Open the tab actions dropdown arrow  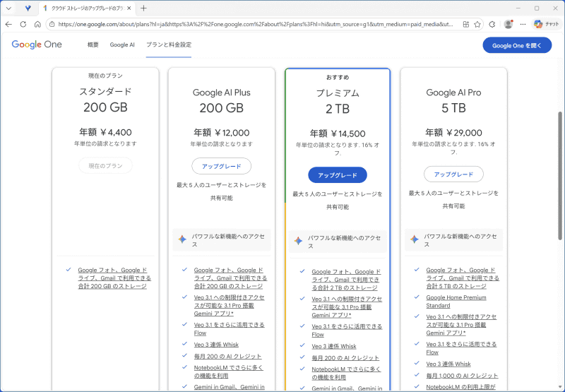pyautogui.click(x=8, y=8)
